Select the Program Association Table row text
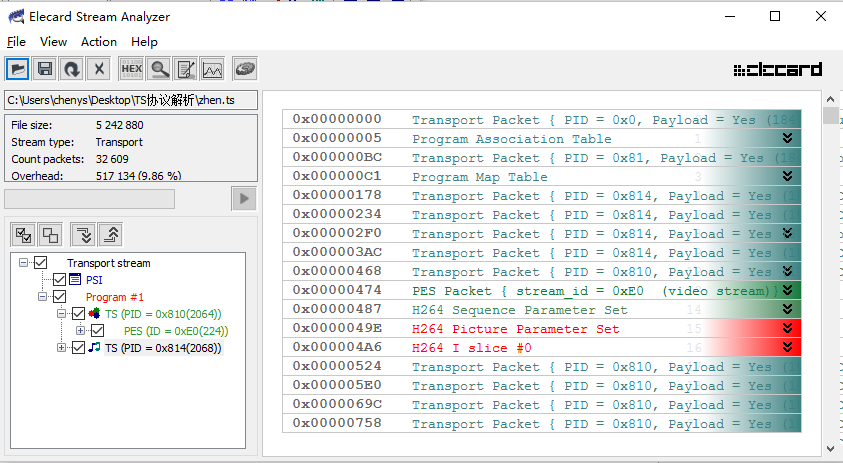 [x=512, y=139]
